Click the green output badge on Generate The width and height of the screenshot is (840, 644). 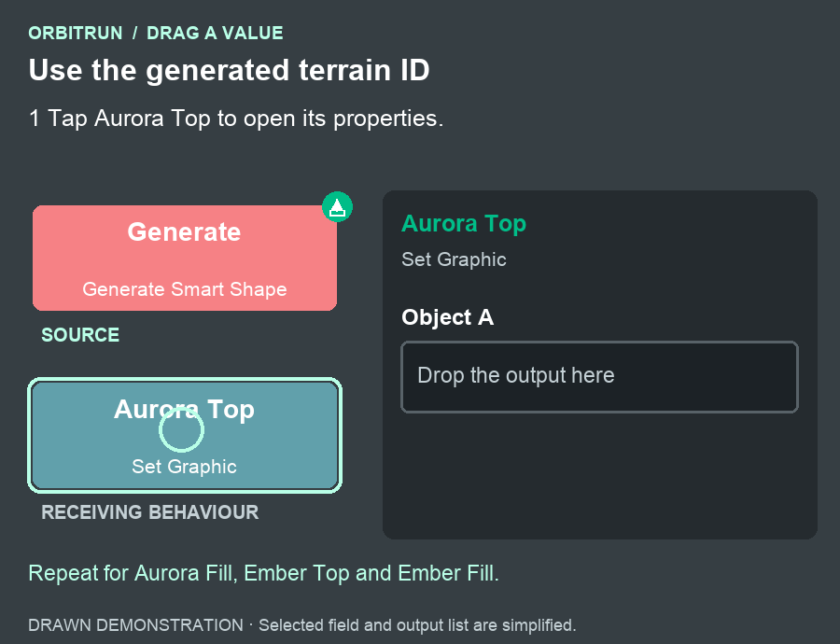pyautogui.click(x=338, y=207)
